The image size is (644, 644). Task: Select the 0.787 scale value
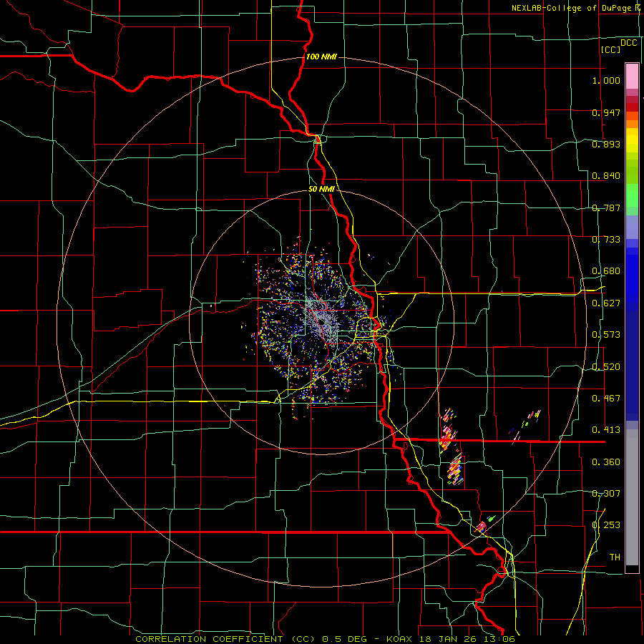(x=606, y=208)
